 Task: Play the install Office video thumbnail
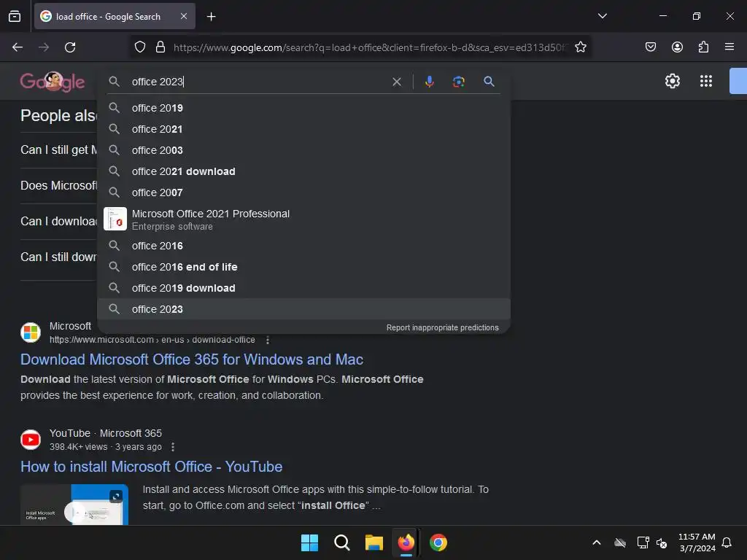pos(74,505)
